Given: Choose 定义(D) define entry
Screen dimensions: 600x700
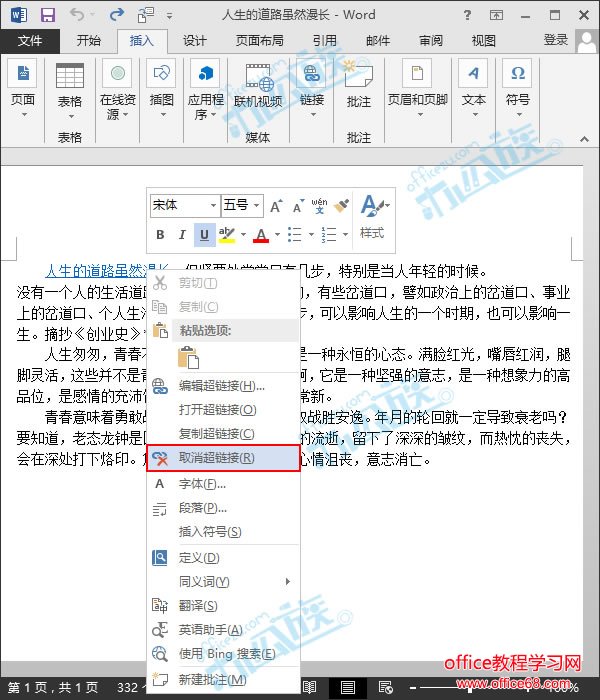Looking at the screenshot, I should (223, 558).
